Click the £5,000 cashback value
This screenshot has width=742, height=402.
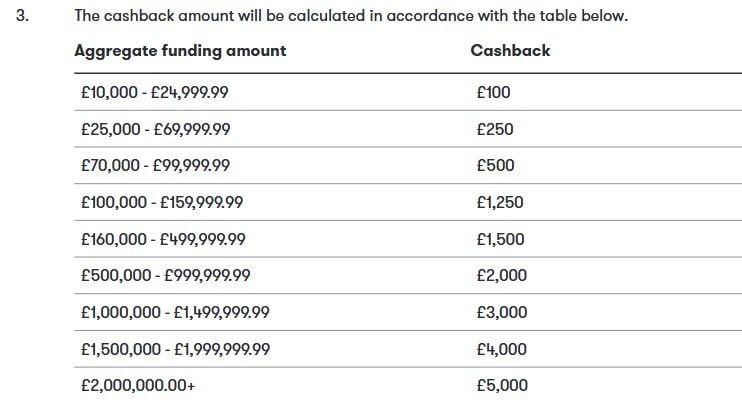[x=502, y=385]
